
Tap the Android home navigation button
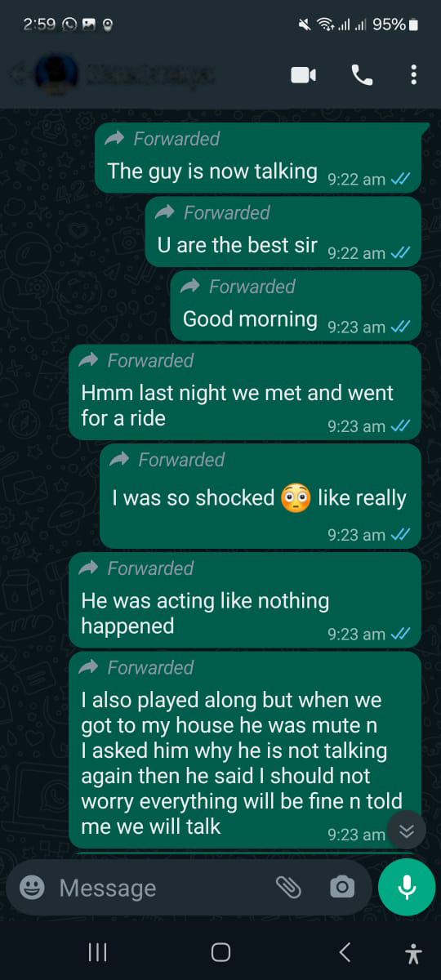pos(220,952)
